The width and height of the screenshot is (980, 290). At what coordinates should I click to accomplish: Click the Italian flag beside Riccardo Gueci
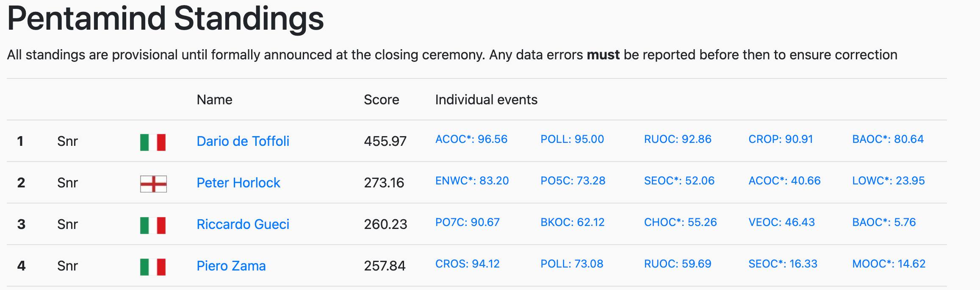tap(153, 225)
